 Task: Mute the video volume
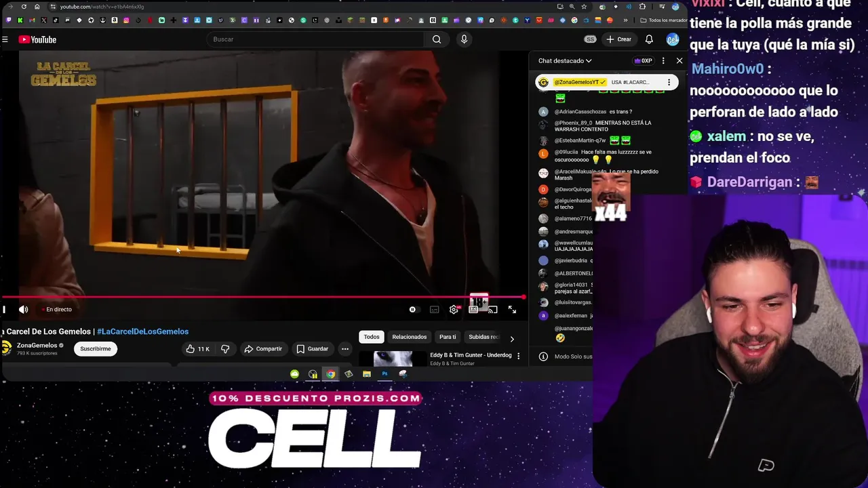coord(23,310)
